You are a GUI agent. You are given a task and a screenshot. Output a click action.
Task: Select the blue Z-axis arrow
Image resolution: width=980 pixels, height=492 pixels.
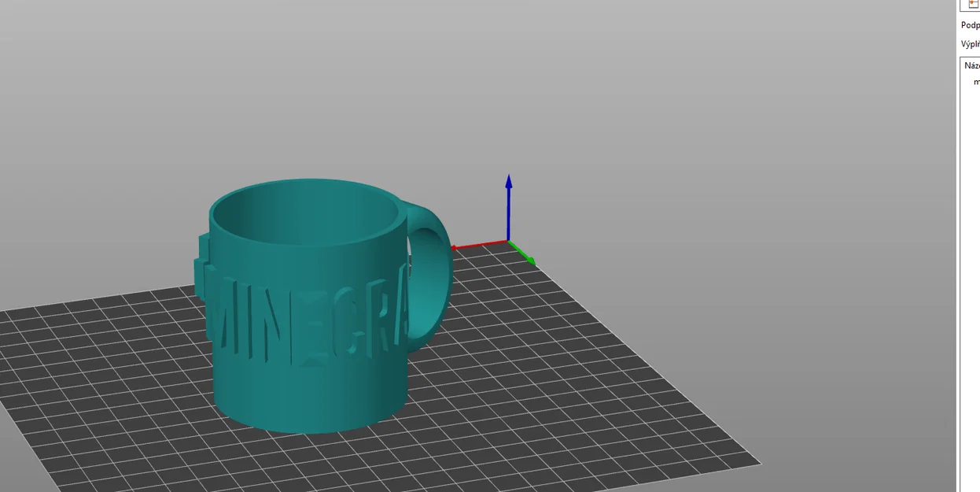click(508, 207)
